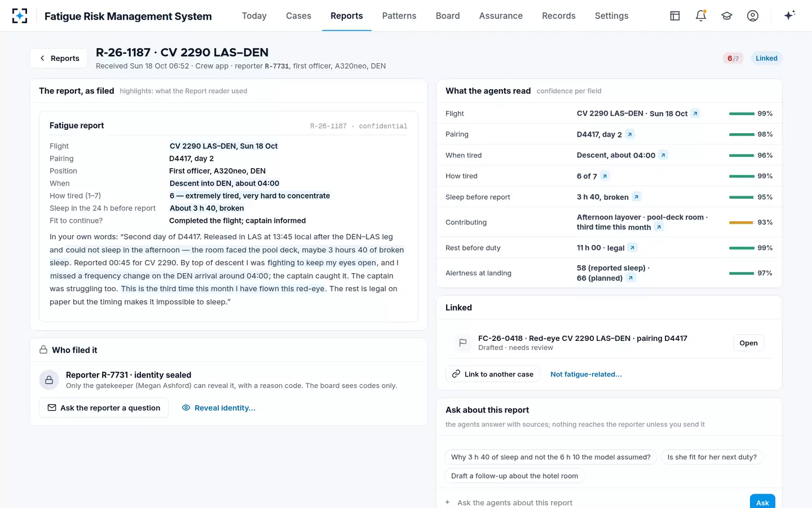
Task: Click the Alertness at landing 97% confidence bar
Action: point(742,273)
